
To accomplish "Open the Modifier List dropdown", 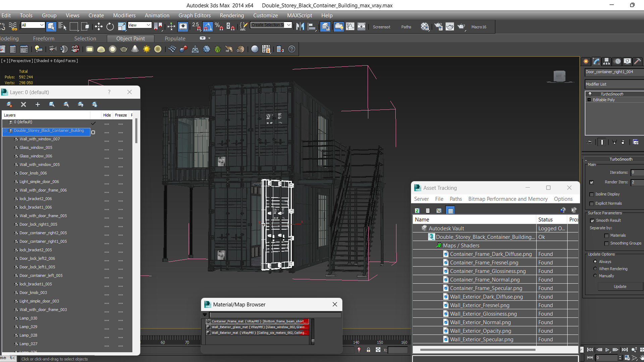I will pyautogui.click(x=614, y=84).
